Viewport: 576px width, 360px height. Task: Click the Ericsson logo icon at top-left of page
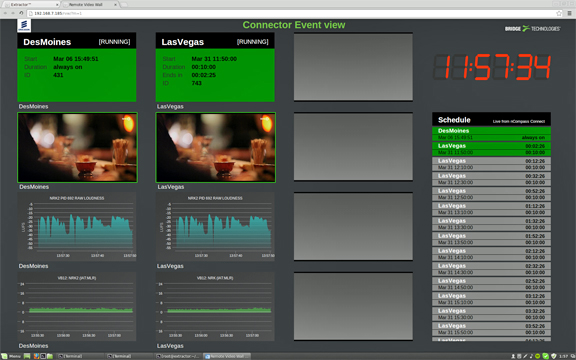click(24, 25)
